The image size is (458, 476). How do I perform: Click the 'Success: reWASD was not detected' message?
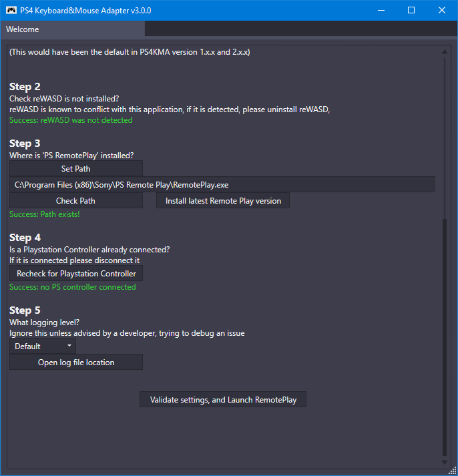coord(71,120)
